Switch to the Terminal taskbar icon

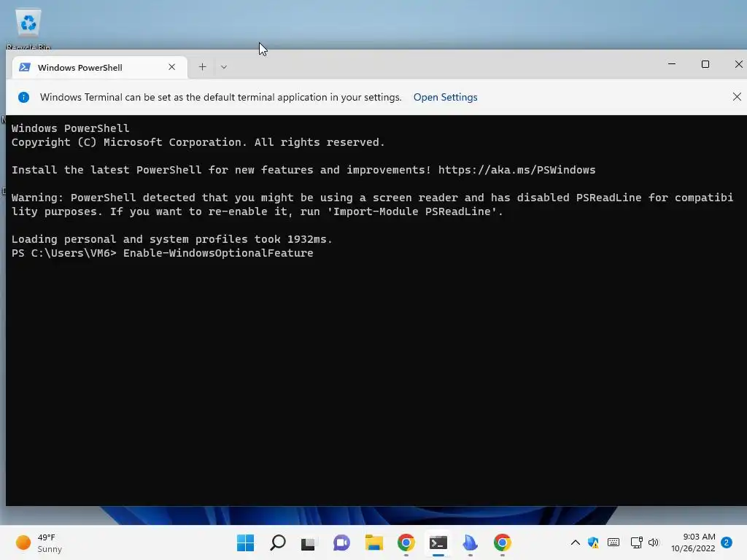pos(438,542)
